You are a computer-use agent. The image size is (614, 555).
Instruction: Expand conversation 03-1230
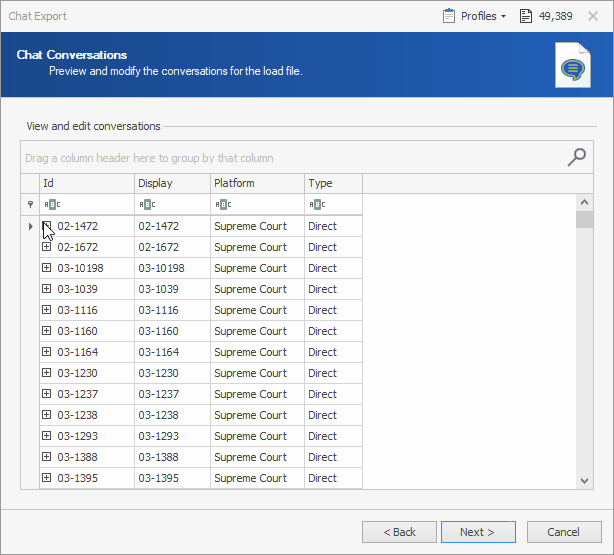pos(47,372)
